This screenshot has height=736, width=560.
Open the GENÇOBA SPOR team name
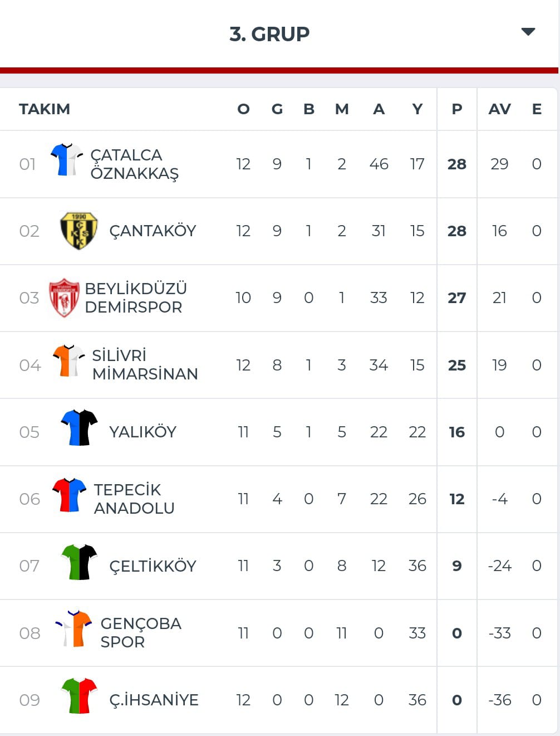pyautogui.click(x=141, y=632)
